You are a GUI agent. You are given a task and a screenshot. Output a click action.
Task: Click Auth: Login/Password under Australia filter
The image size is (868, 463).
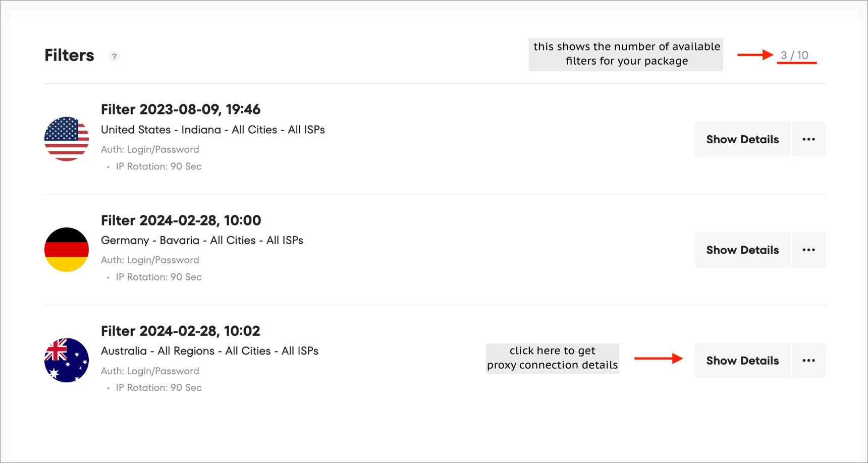(x=150, y=371)
